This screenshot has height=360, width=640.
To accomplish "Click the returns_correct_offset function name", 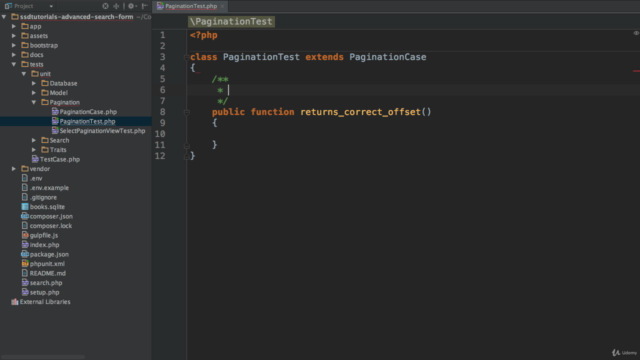I will point(360,112).
